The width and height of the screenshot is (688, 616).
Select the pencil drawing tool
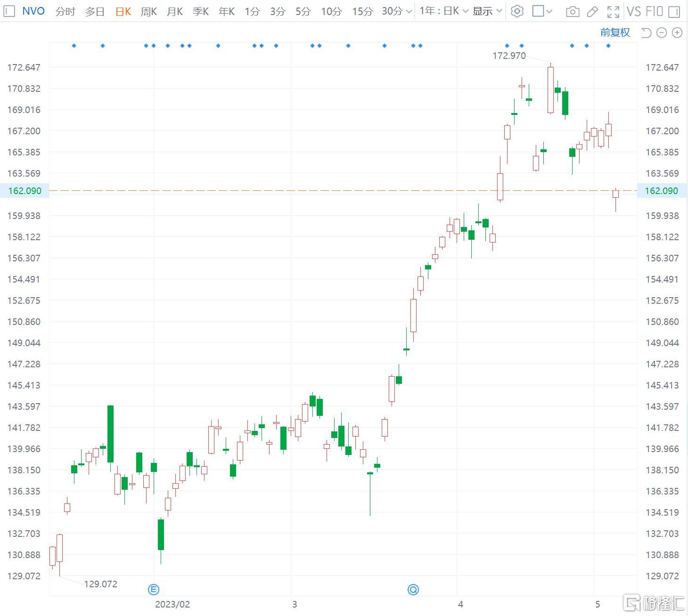(x=593, y=11)
